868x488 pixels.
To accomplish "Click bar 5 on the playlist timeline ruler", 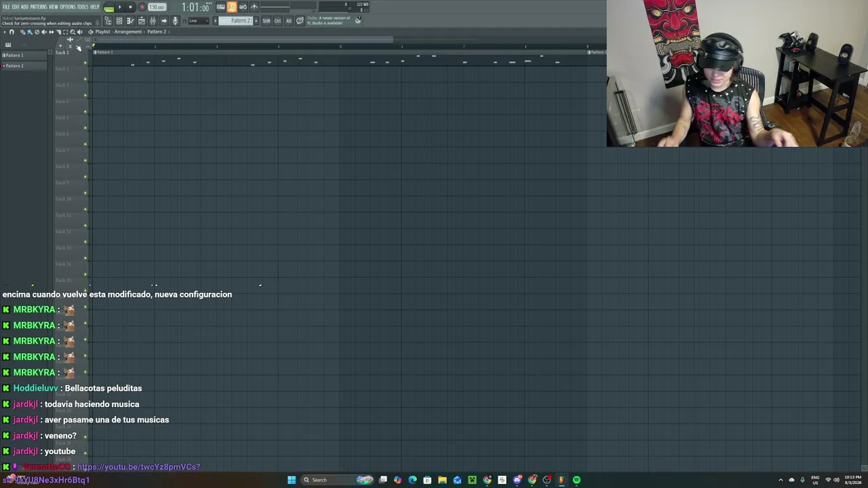I will pos(340,46).
